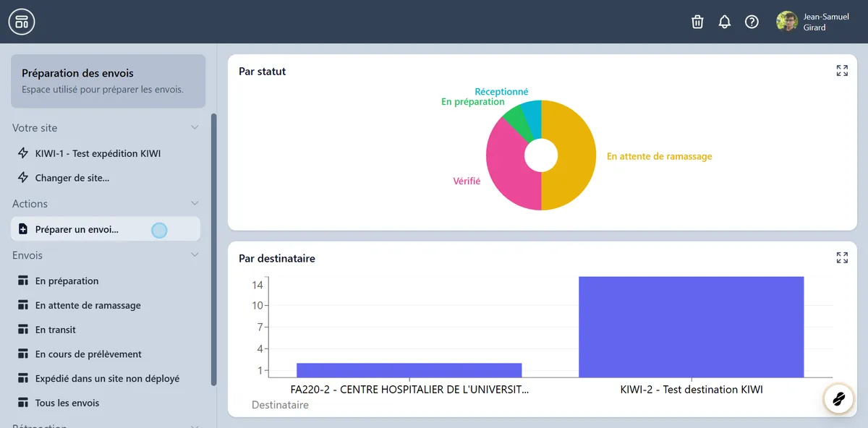The height and width of the screenshot is (428, 868).
Task: Open Tous les envois list
Action: (67, 403)
